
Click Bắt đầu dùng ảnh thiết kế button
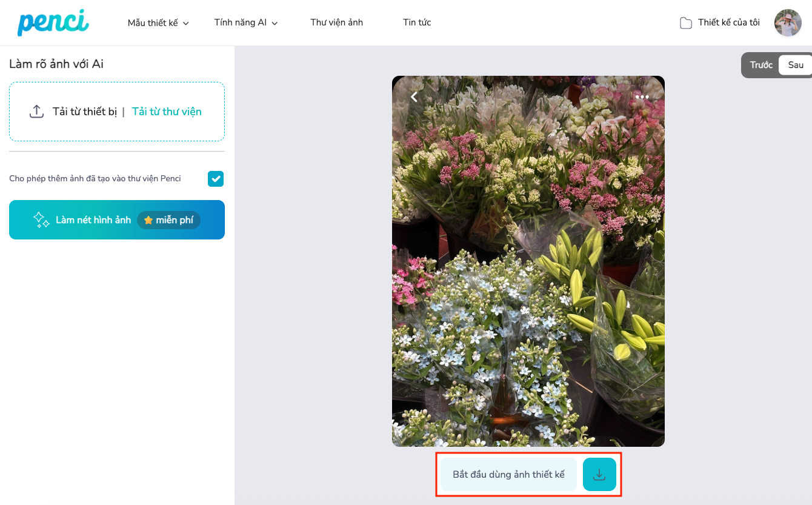[x=508, y=475]
